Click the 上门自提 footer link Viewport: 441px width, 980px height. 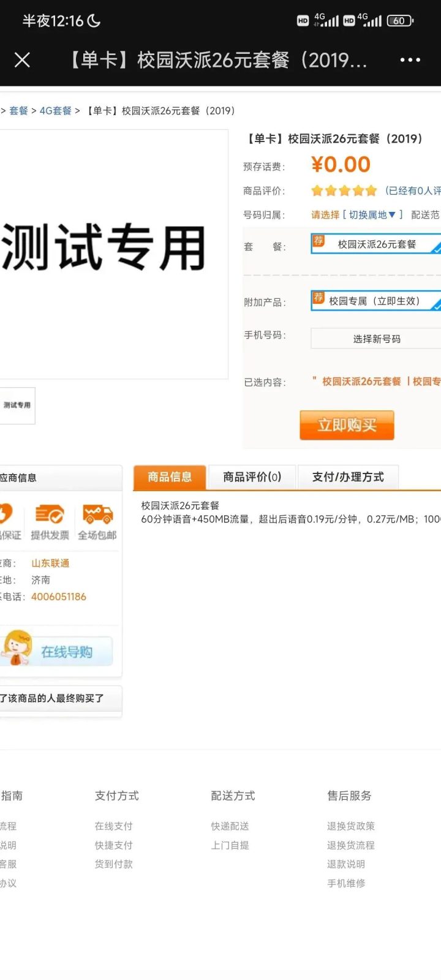tap(230, 845)
